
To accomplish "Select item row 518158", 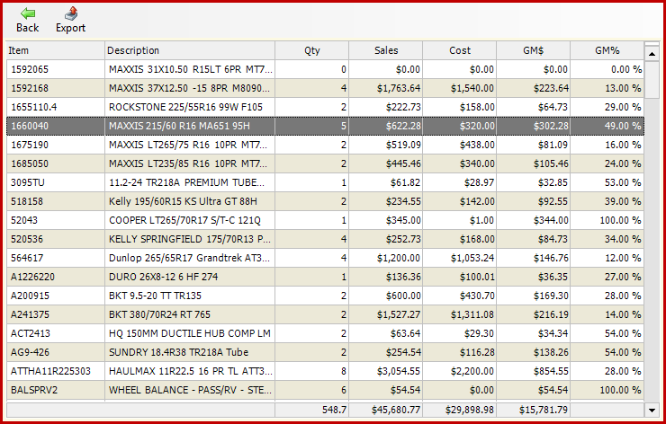I will point(325,201).
